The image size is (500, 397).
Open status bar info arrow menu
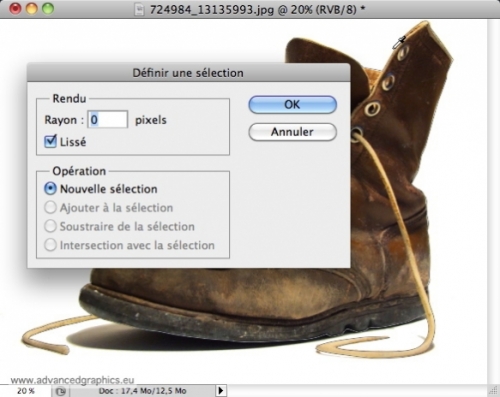(x=221, y=390)
